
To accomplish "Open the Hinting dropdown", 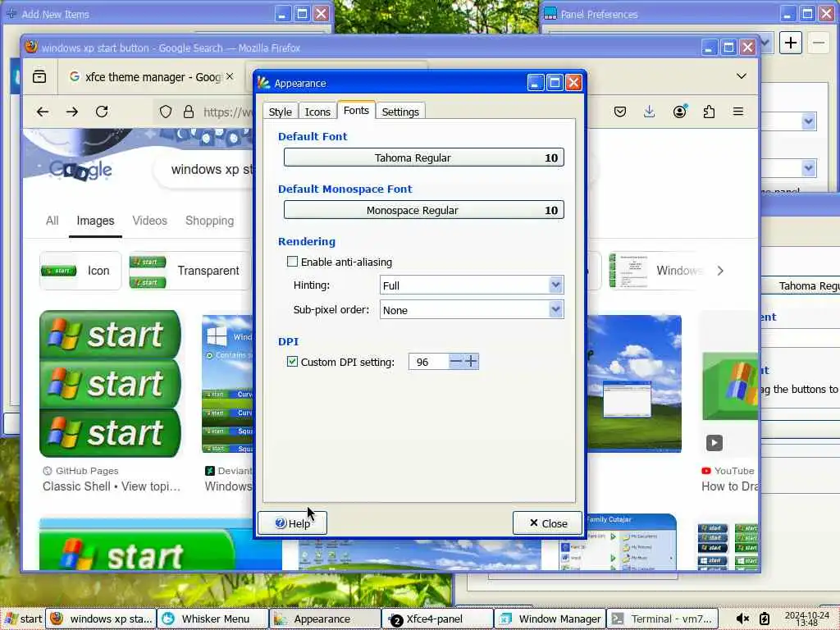I will (472, 285).
